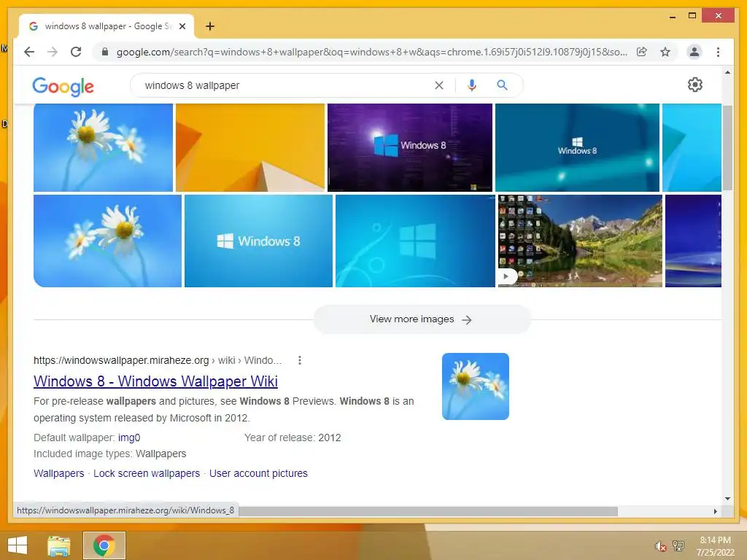Open Google quick settings gear

click(x=695, y=85)
